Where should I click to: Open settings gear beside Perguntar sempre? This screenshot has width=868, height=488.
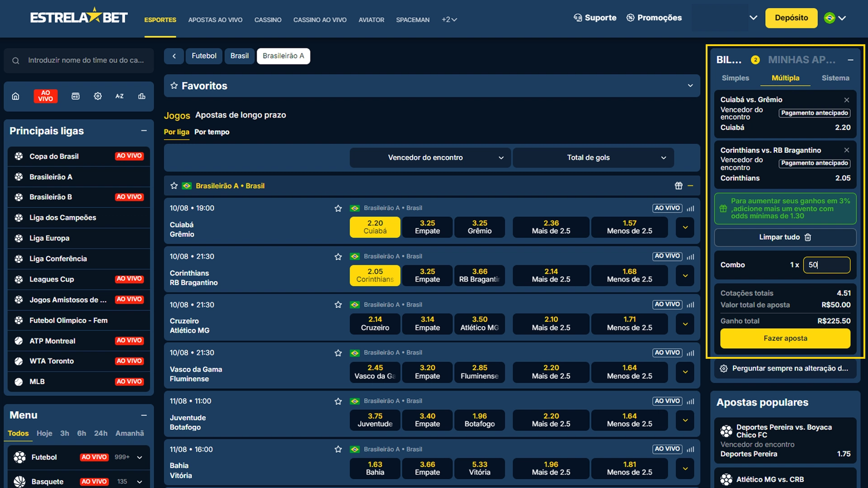[x=724, y=368]
